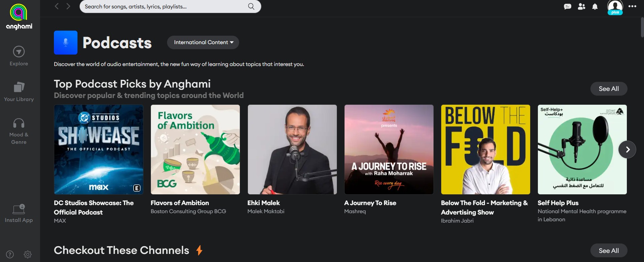The height and width of the screenshot is (262, 644).
Task: Click the page vertical scrollbar
Action: point(642,28)
